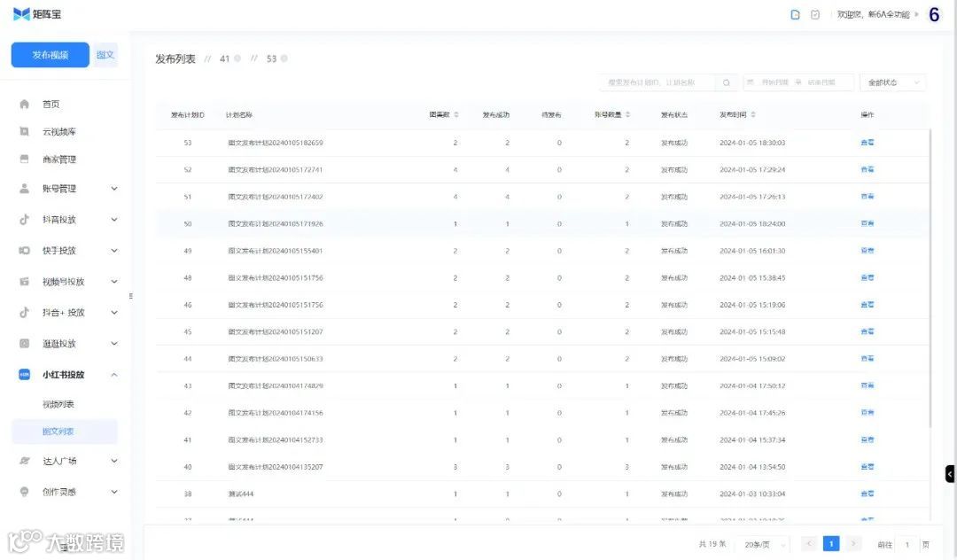Expand the 快手投放 menu chevron

[114, 251]
